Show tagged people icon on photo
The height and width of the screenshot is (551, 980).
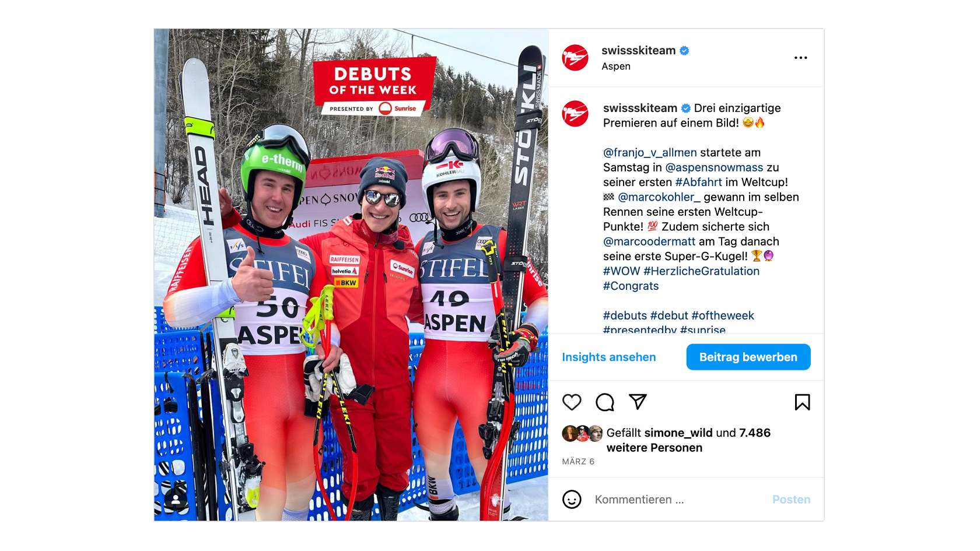(175, 500)
